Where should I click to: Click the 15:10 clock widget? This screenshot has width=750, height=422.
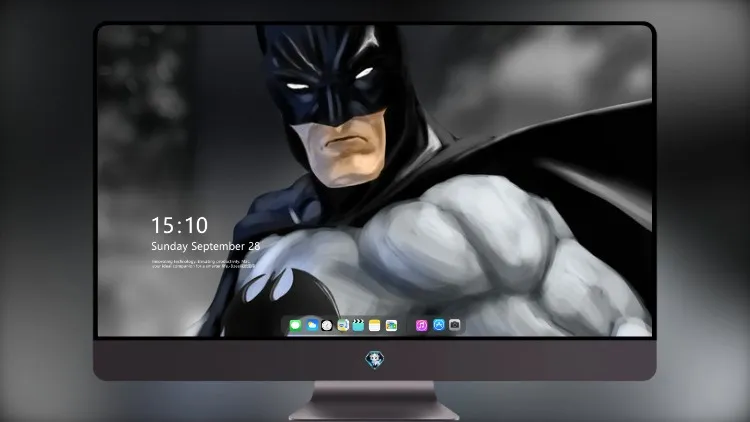(179, 225)
